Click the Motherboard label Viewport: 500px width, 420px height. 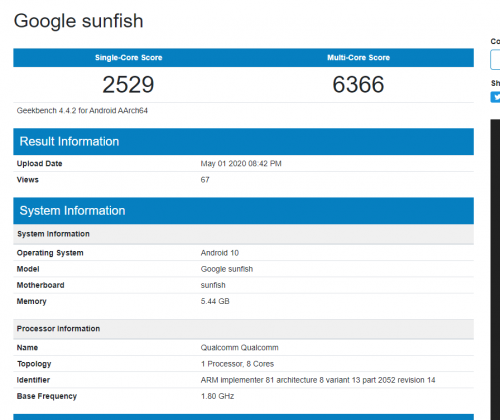tap(40, 285)
